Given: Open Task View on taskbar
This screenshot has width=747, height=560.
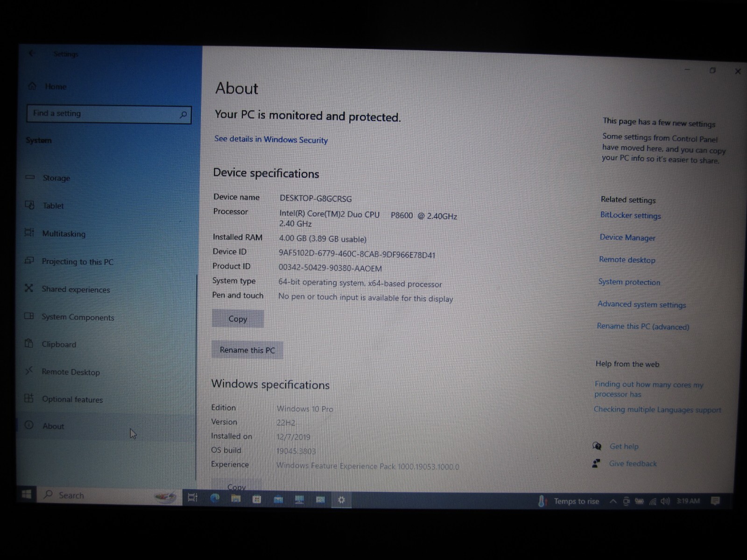Looking at the screenshot, I should (x=192, y=498).
